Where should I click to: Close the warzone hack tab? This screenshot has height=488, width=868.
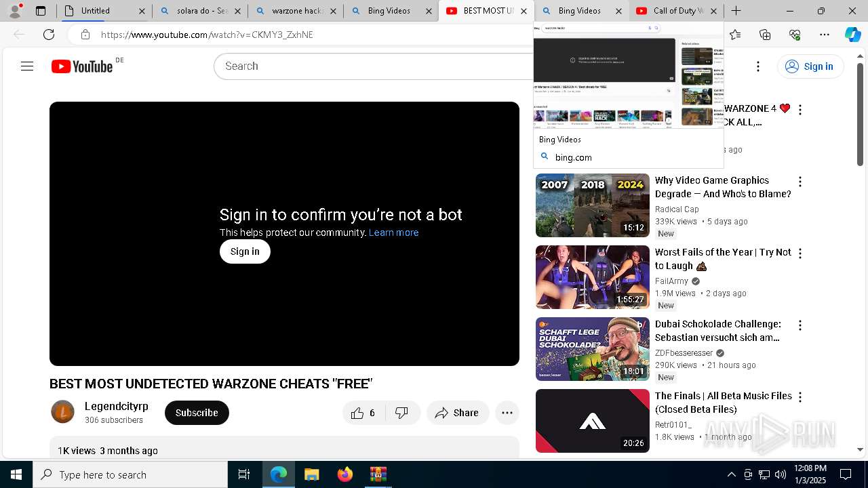pyautogui.click(x=333, y=11)
